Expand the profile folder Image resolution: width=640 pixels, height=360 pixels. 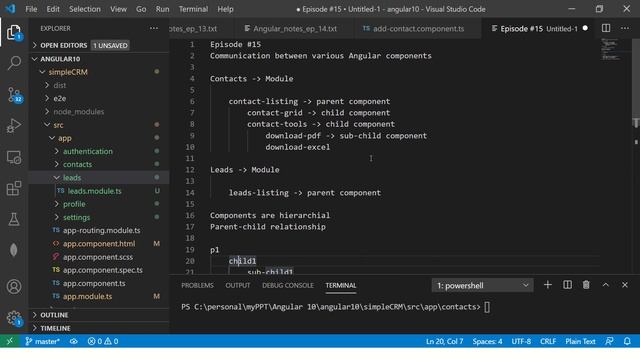(x=99, y=204)
